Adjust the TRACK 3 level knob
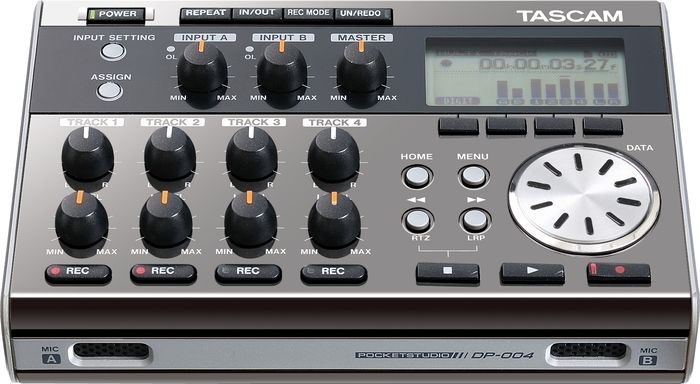Screen dimensions: 700x384 pos(250,222)
